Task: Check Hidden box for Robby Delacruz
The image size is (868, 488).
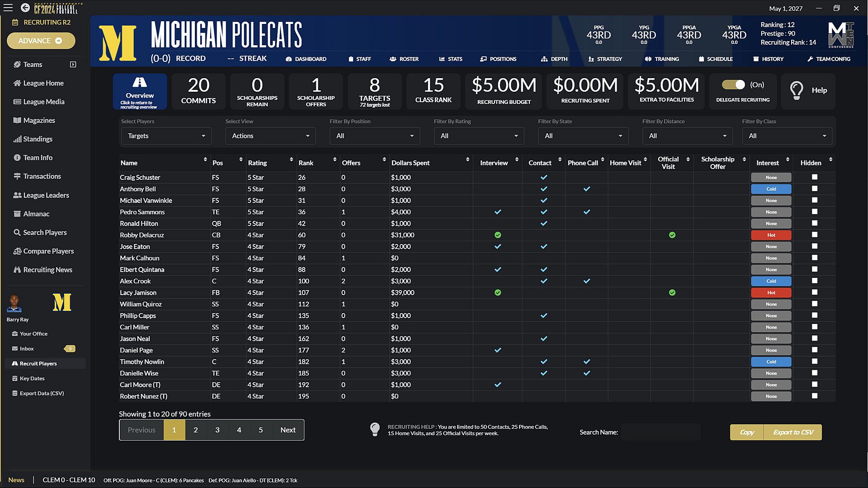Action: click(814, 235)
